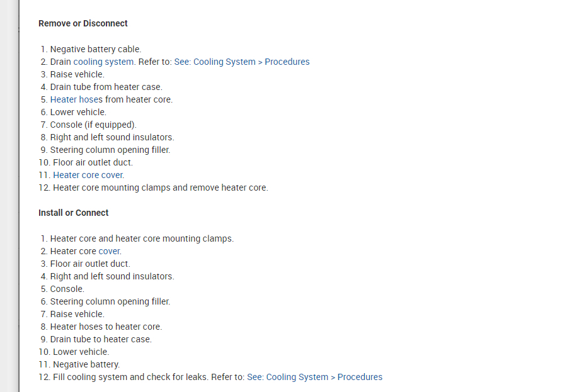Click the 'Console (if equipped).' step
Viewport: 567px width, 392px height.
pyautogui.click(x=93, y=125)
